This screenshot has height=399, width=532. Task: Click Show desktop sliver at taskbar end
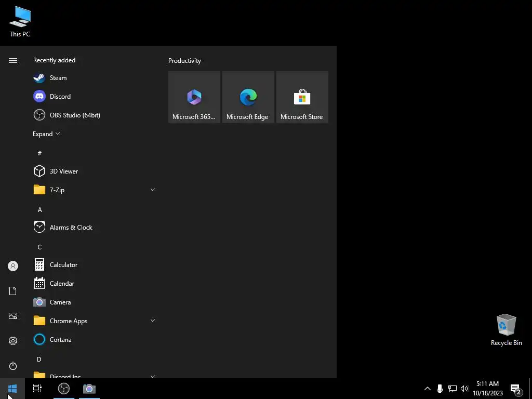(530, 389)
